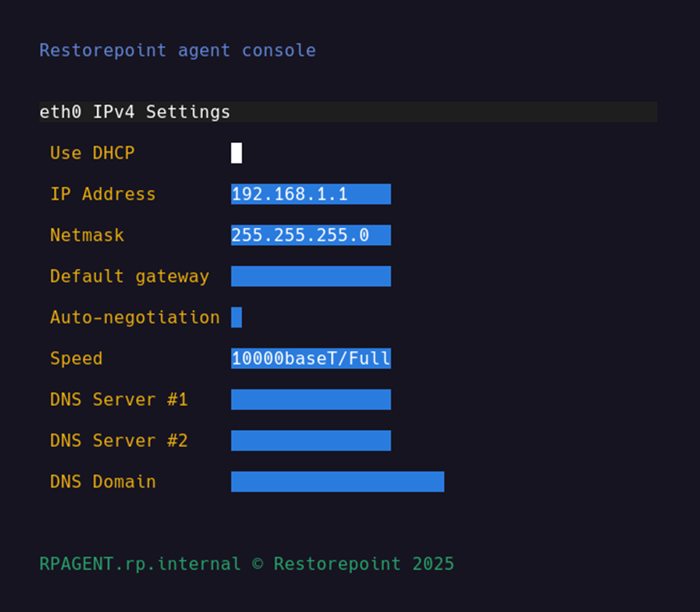The height and width of the screenshot is (612, 700).
Task: Focus the DNS Domain input field
Action: point(337,482)
